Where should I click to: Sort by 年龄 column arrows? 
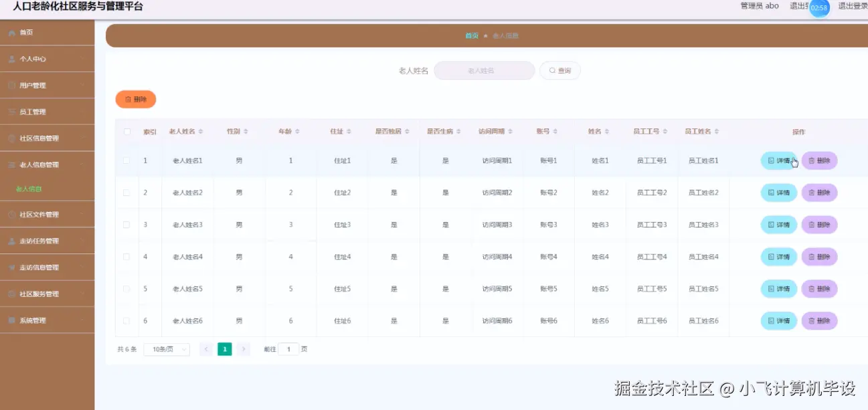298,132
